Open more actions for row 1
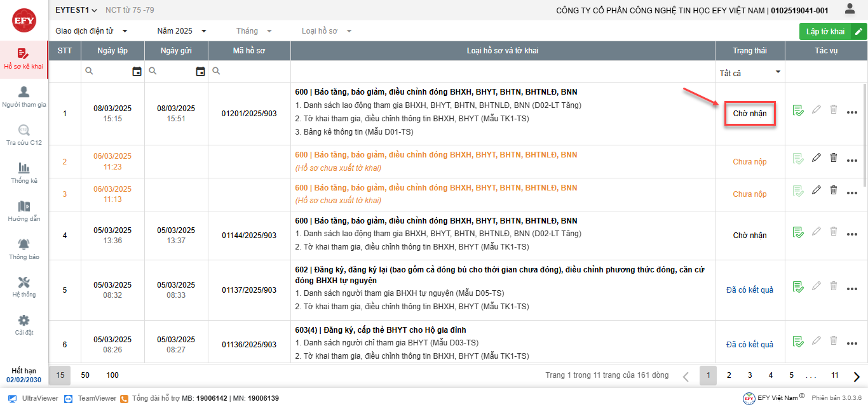Viewport: 868px width, 407px height. (852, 113)
